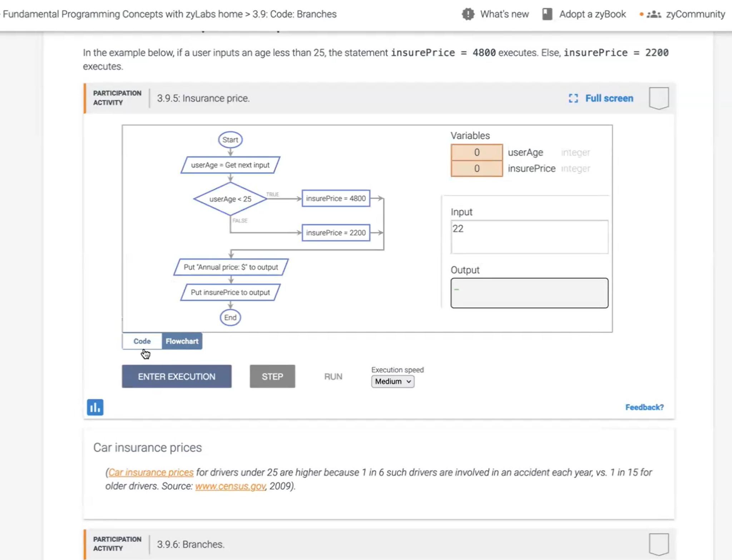Click the Input text box containing 22
Viewport: 732px width, 560px height.
pos(529,237)
